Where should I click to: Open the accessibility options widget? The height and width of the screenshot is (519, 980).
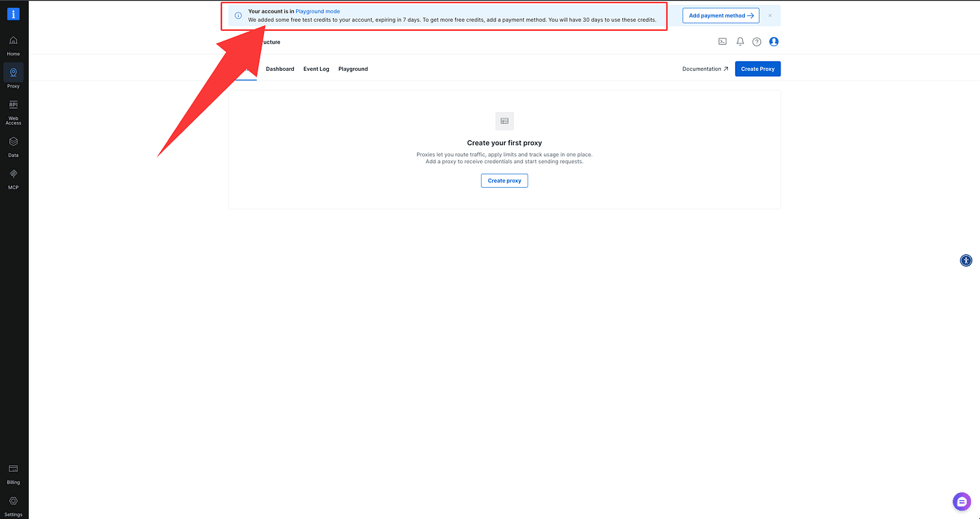(966, 261)
